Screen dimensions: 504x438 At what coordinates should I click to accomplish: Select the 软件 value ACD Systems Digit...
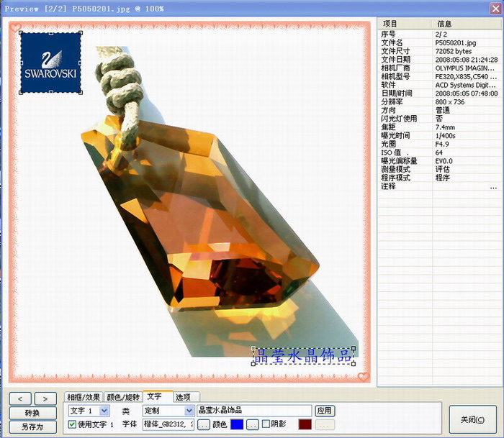(465, 85)
